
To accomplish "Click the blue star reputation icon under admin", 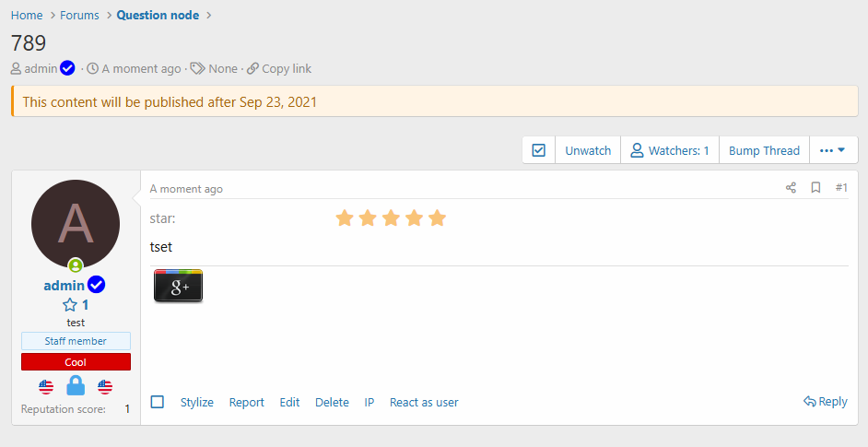I will (69, 305).
